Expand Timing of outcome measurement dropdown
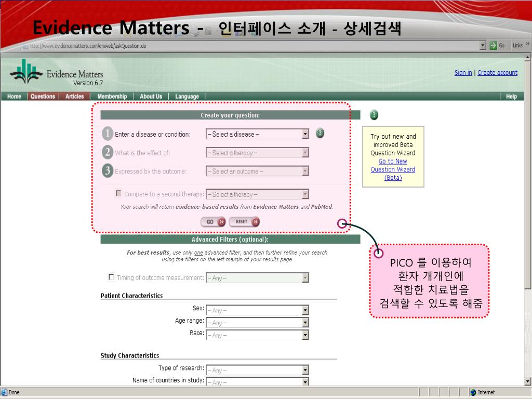Viewport: 532px width, 399px height. point(257,278)
